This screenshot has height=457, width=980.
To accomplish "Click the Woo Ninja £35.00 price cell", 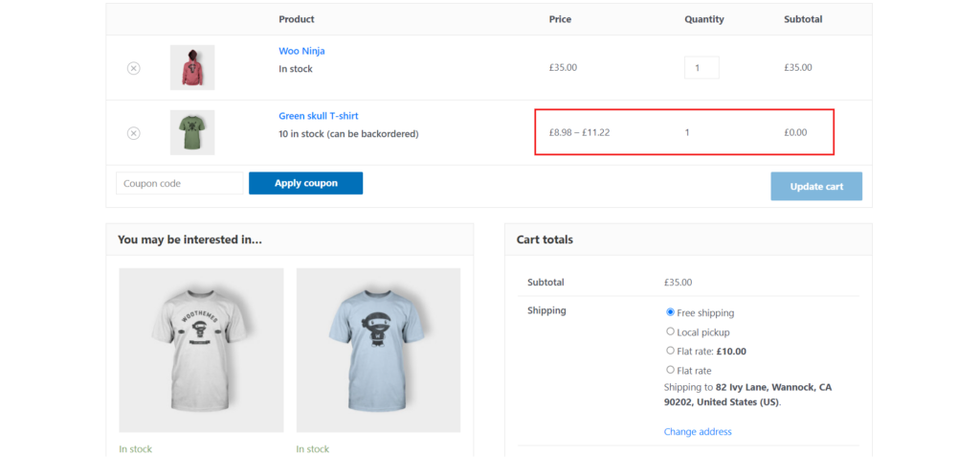I will coord(563,68).
